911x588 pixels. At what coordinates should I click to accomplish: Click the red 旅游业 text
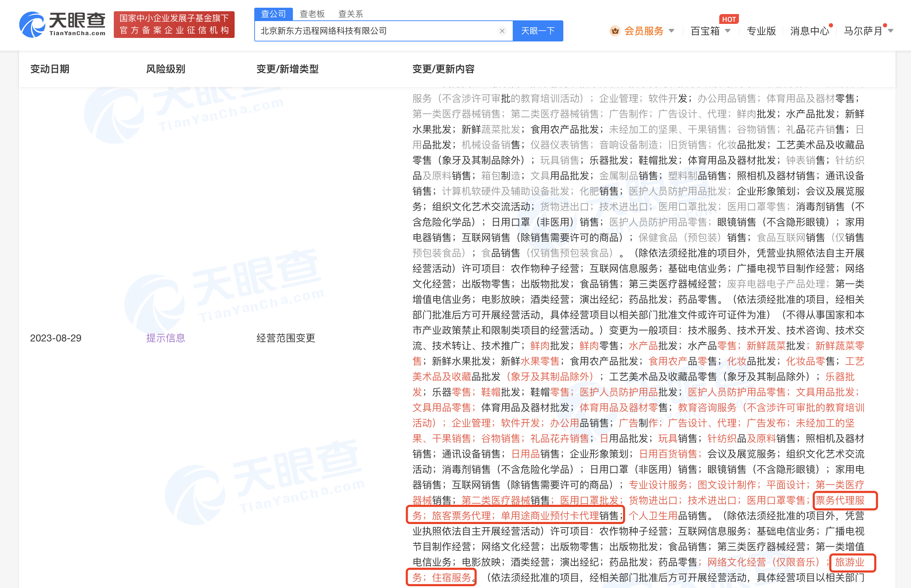tap(850, 562)
